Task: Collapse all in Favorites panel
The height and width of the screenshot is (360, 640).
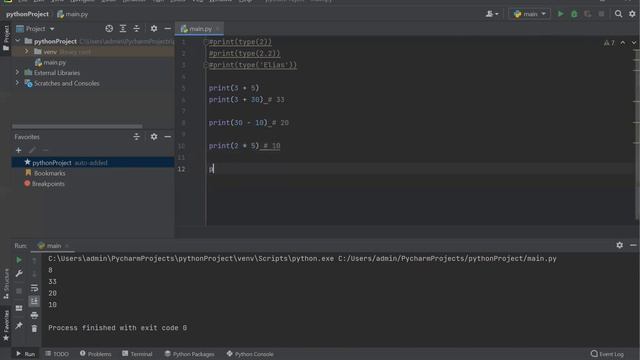Action: 136,137
